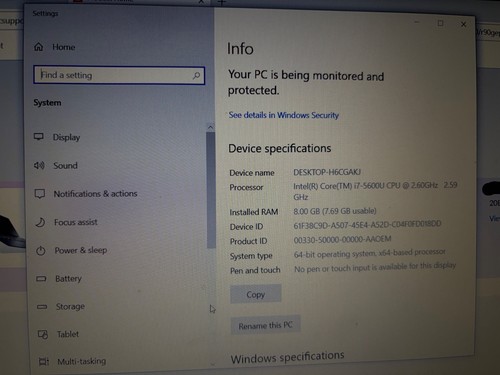This screenshot has height=375, width=500.
Task: Click the Tablet icon
Action: 43,334
